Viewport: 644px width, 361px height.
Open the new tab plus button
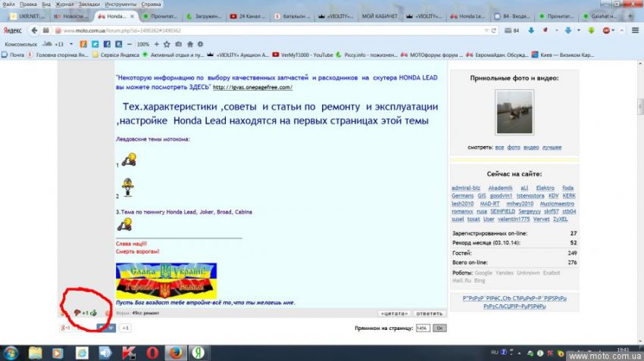coord(630,16)
